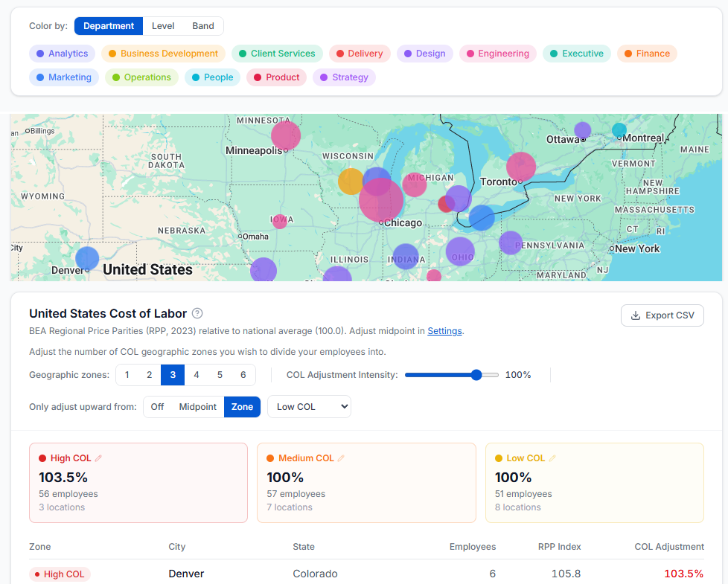This screenshot has width=728, height=584.
Task: Click the blue bubble at Denver
Action: [87, 259]
